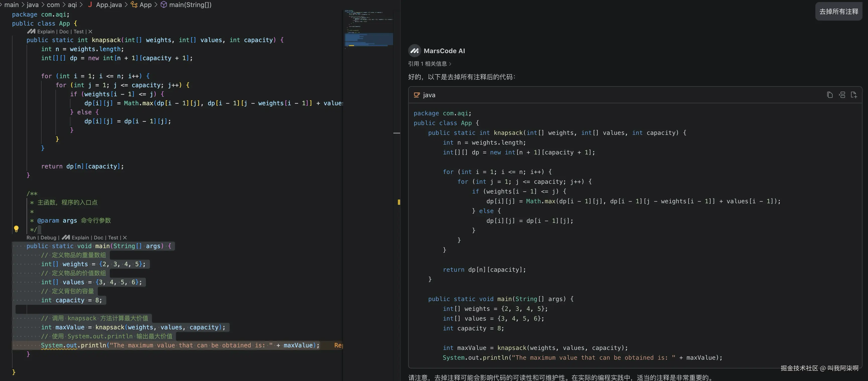Viewport: 868px width, 381px height.
Task: Click the 去掉所有注释 chat message bubble
Action: pos(838,12)
